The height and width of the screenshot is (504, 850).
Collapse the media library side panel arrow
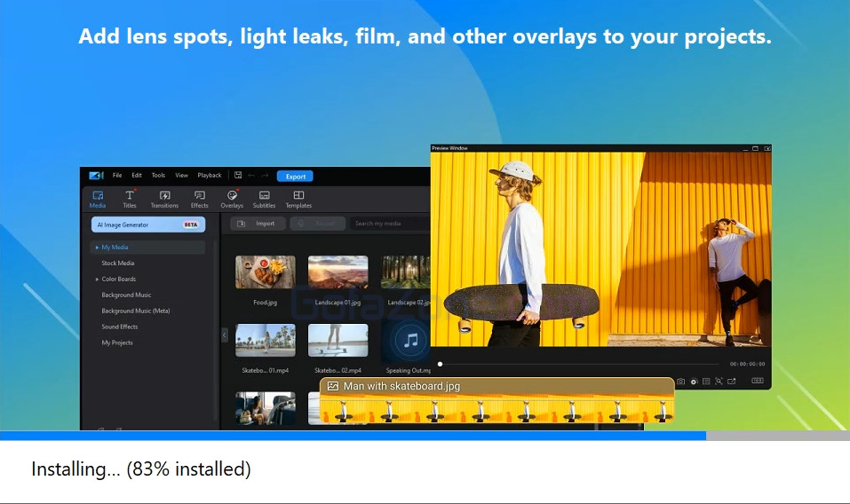(224, 335)
